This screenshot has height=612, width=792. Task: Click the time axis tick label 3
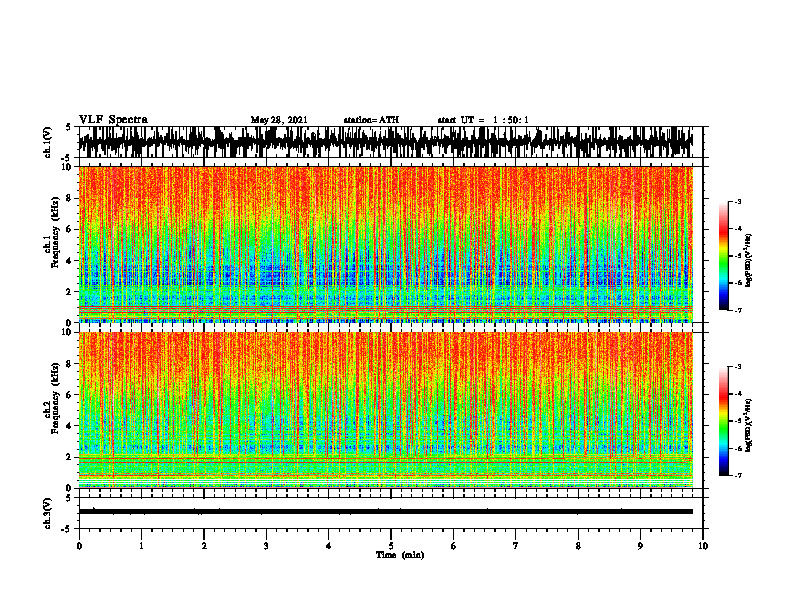[266, 546]
